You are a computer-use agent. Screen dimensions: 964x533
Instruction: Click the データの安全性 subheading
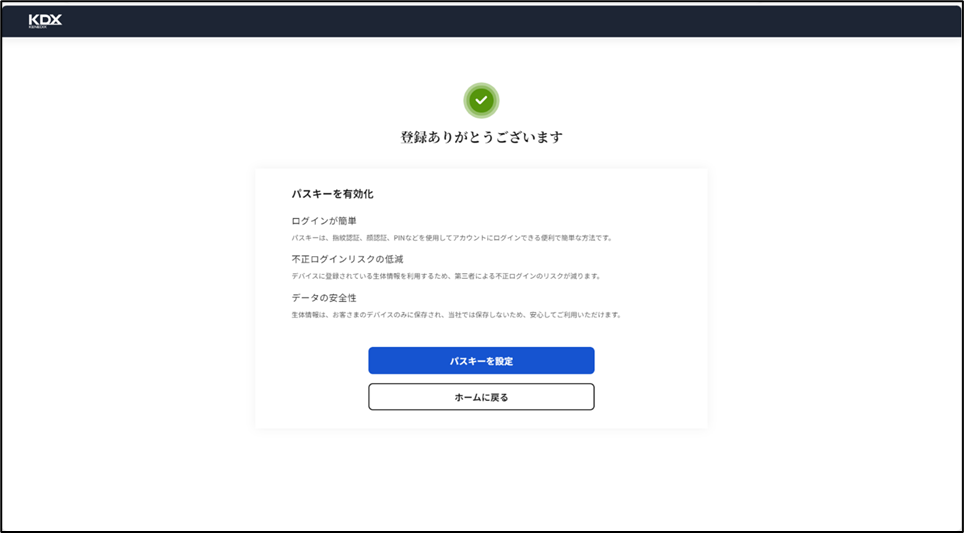point(324,298)
